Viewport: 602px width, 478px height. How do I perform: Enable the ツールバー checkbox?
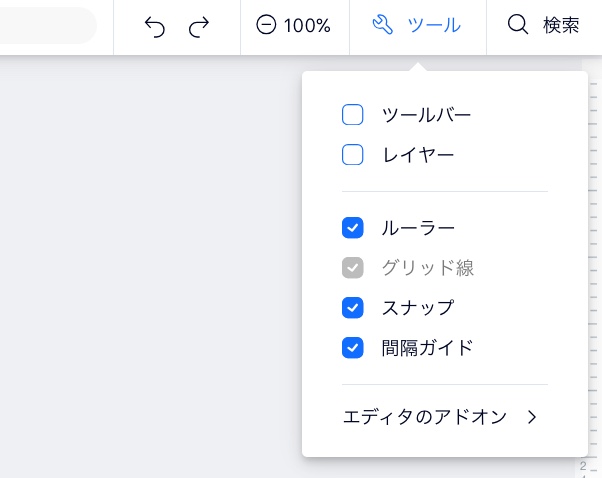(x=352, y=114)
